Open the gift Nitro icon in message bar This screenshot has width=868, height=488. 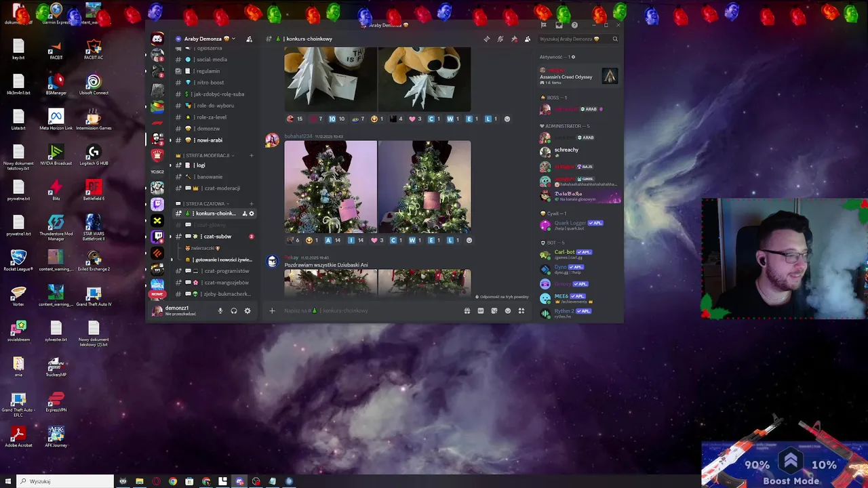tap(467, 310)
